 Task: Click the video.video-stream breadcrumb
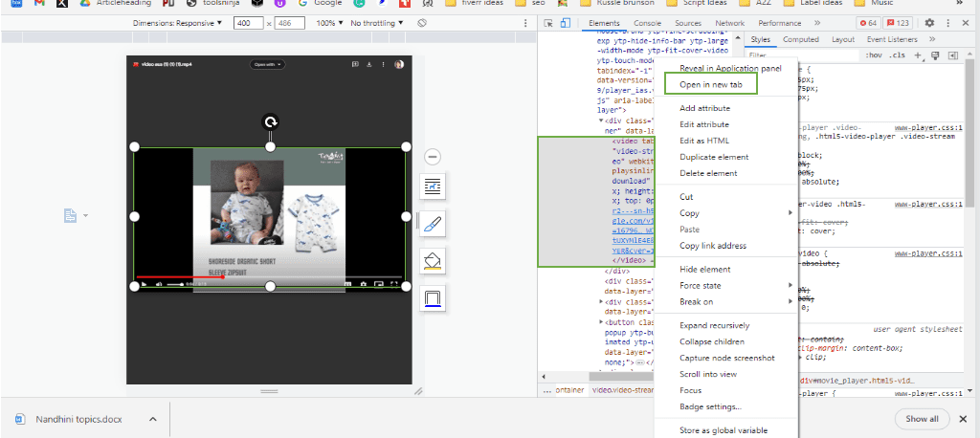pos(622,390)
